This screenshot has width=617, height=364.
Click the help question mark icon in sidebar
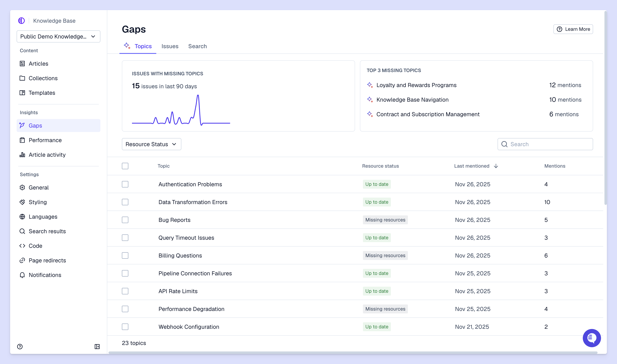click(x=20, y=346)
